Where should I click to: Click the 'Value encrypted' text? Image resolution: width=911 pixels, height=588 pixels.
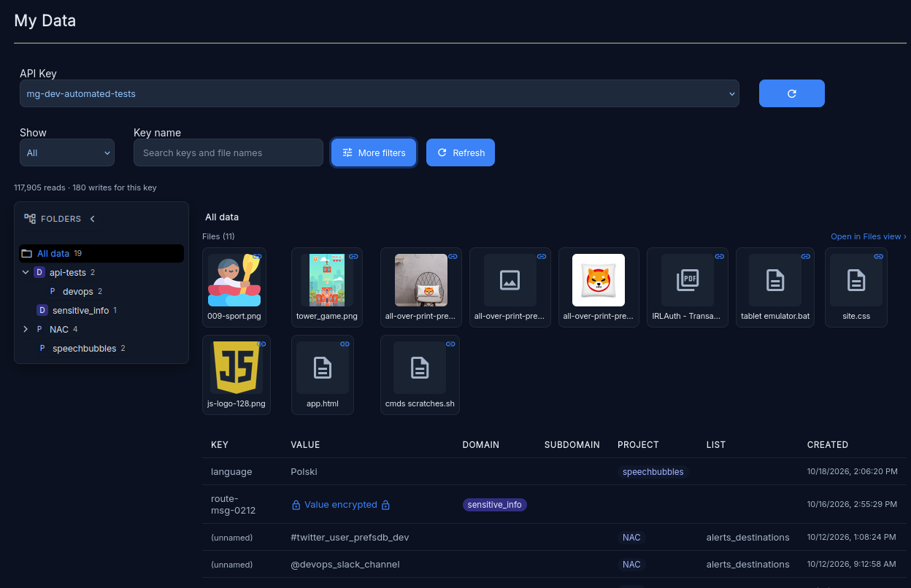click(x=341, y=505)
